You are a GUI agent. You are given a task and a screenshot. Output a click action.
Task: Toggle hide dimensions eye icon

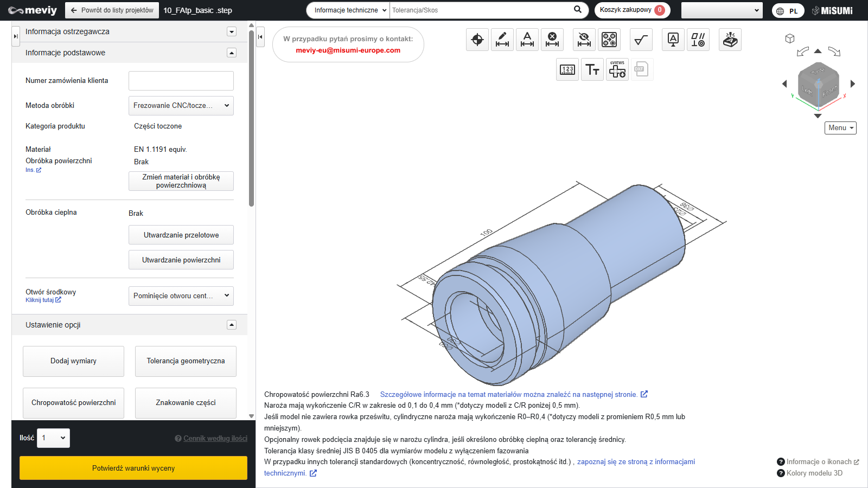(x=584, y=40)
